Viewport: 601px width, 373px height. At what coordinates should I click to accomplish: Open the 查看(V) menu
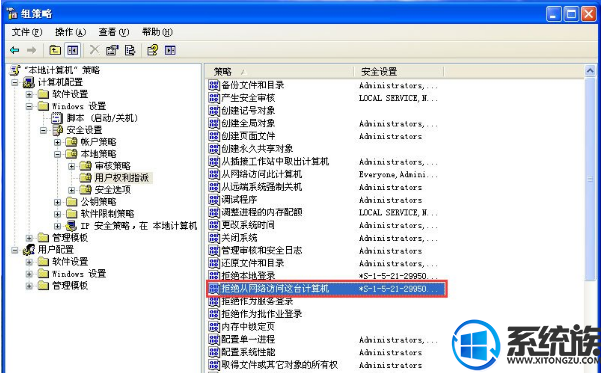click(113, 32)
